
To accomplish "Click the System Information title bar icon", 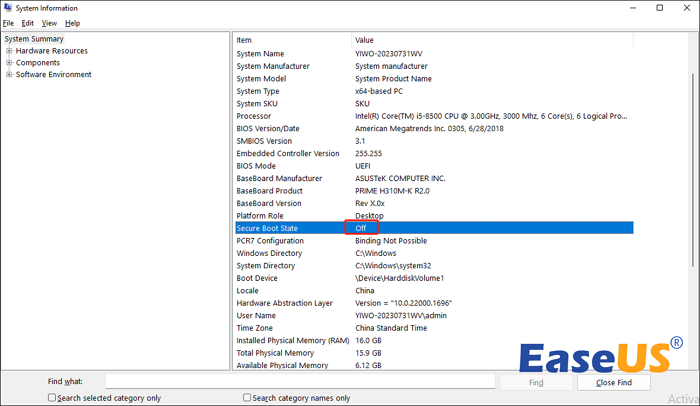I will (x=8, y=8).
